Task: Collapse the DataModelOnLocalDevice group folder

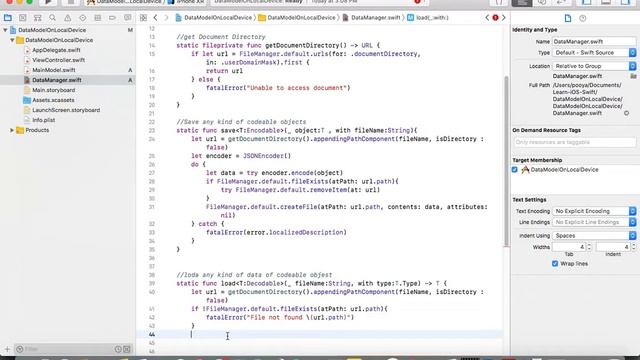Action: pyautogui.click(x=12, y=40)
